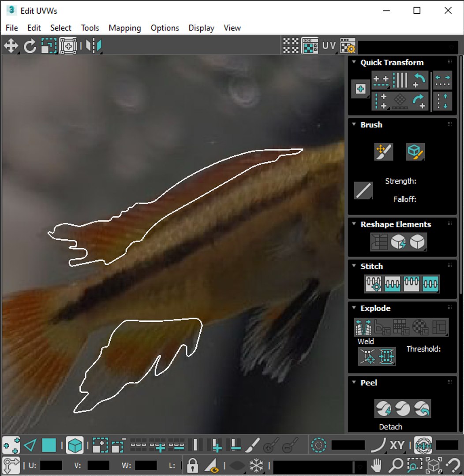Collapse the Peel rollout
The width and height of the screenshot is (464, 476).
(354, 382)
